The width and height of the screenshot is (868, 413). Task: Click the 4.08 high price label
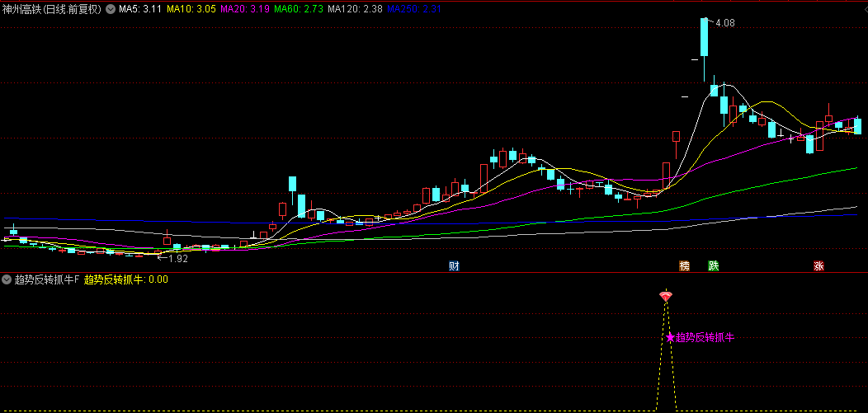[725, 23]
